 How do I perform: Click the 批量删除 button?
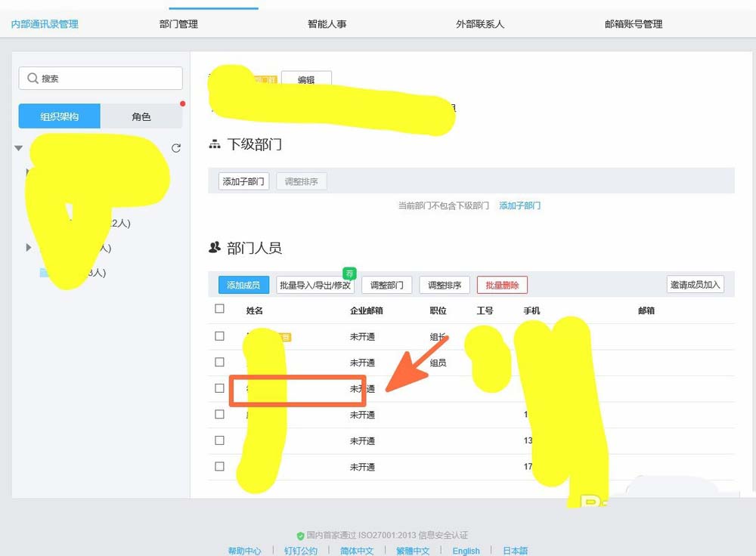(501, 285)
